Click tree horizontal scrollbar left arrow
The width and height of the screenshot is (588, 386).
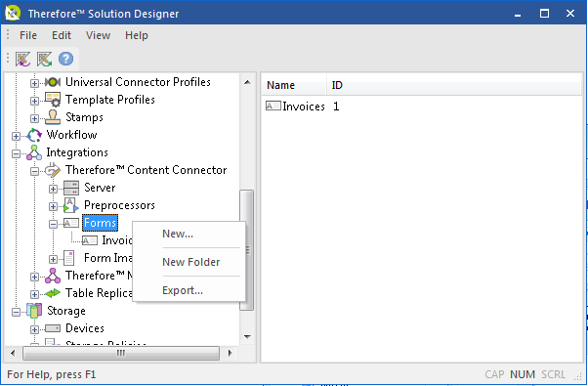(x=13, y=353)
